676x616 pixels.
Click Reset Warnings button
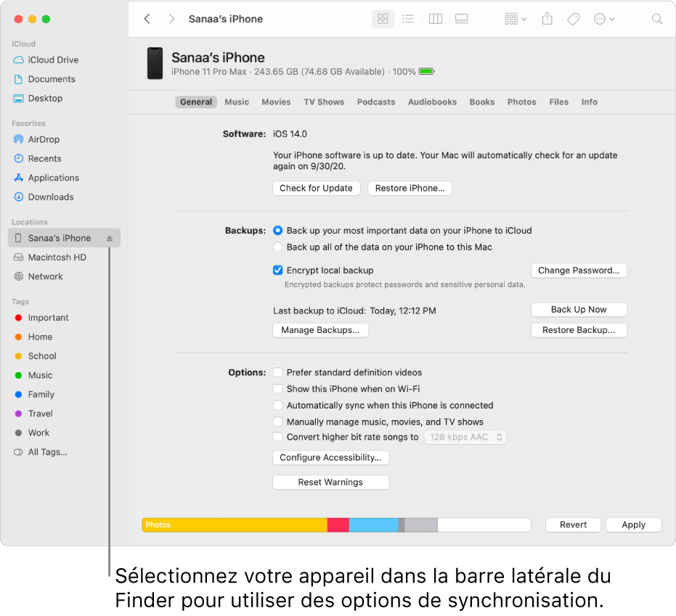330,482
